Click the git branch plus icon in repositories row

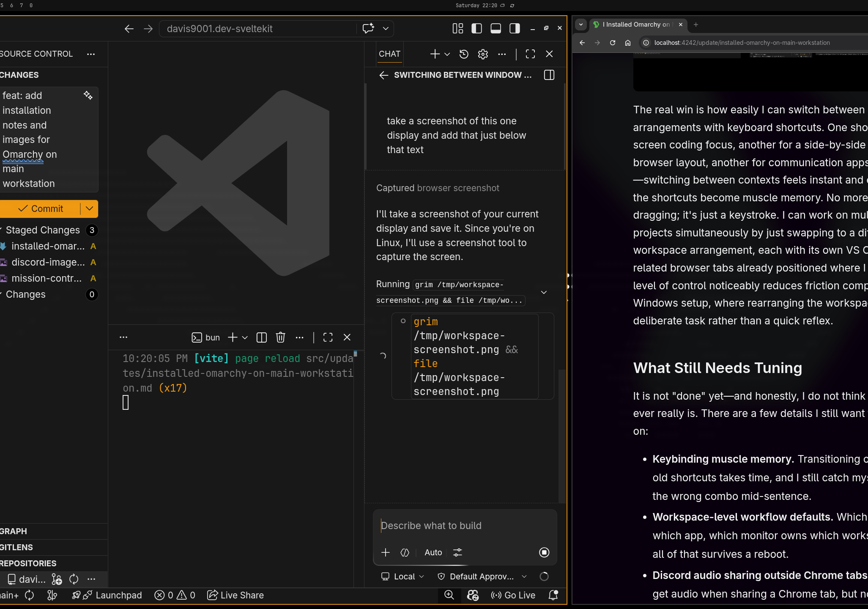click(x=57, y=579)
